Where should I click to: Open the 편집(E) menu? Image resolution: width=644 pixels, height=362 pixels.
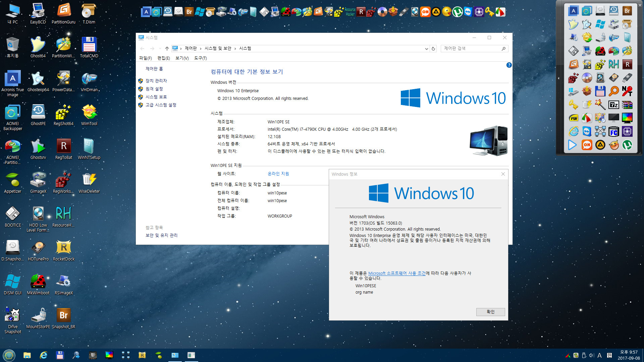tap(164, 58)
